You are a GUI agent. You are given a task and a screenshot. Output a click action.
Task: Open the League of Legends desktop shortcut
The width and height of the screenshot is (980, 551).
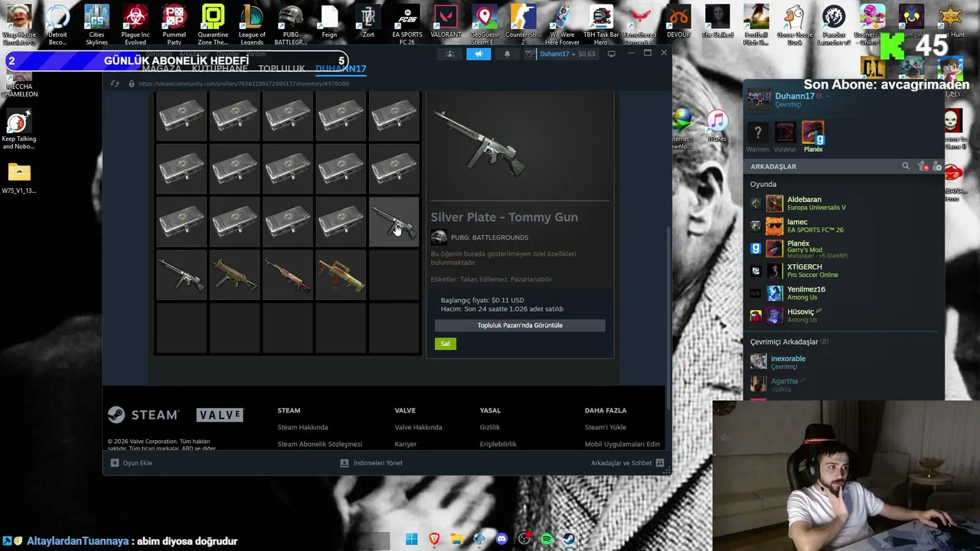(x=252, y=24)
